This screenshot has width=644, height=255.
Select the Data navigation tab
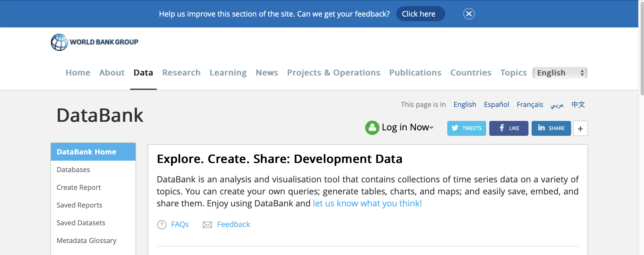click(143, 73)
